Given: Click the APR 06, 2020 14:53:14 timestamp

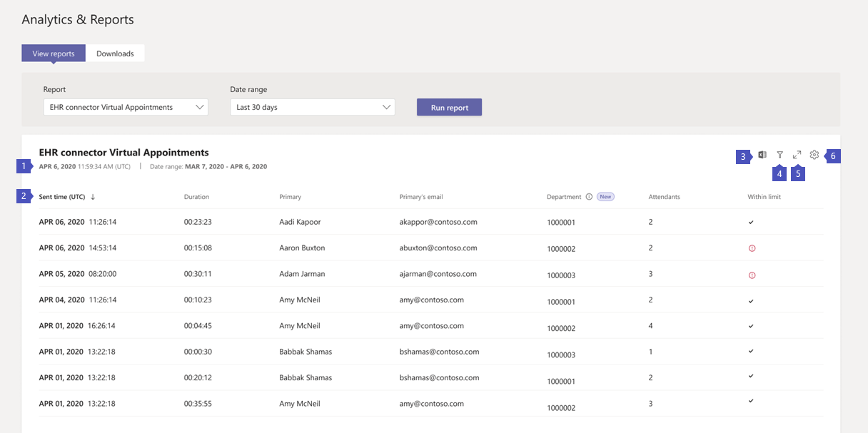Looking at the screenshot, I should click(78, 248).
